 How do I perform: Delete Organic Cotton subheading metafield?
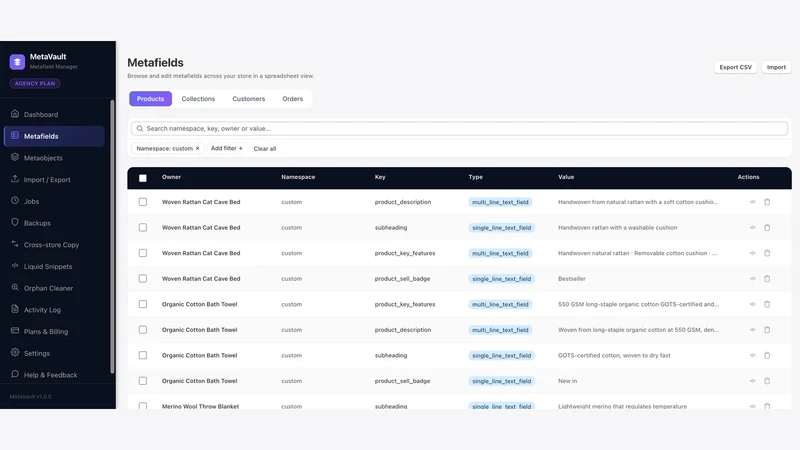(767, 355)
